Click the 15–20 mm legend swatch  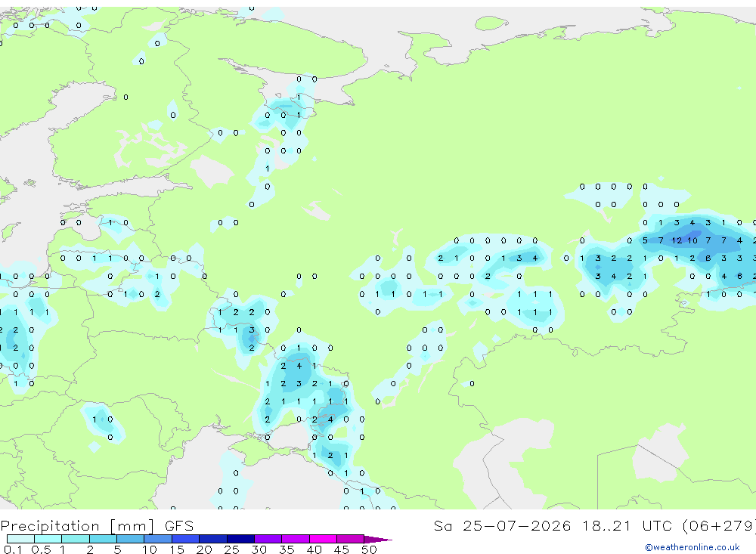[x=186, y=539]
